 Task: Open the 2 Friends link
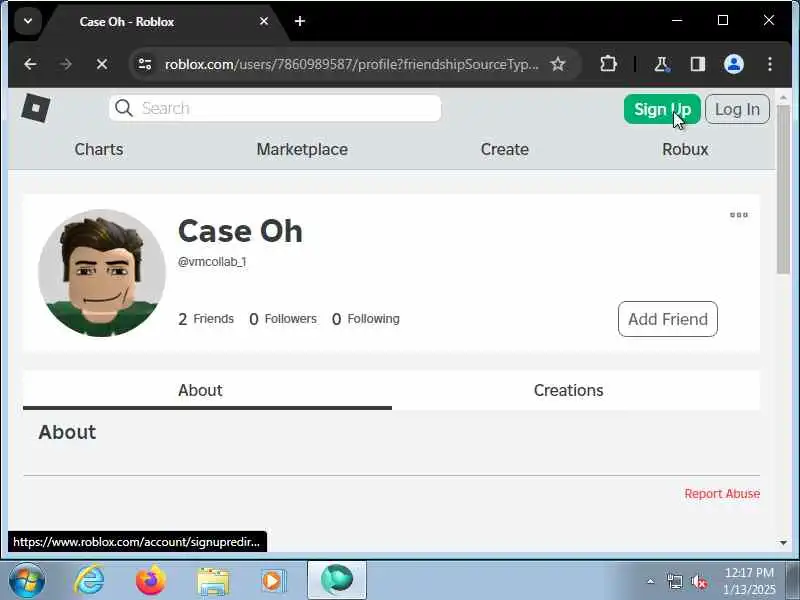pyautogui.click(x=206, y=319)
